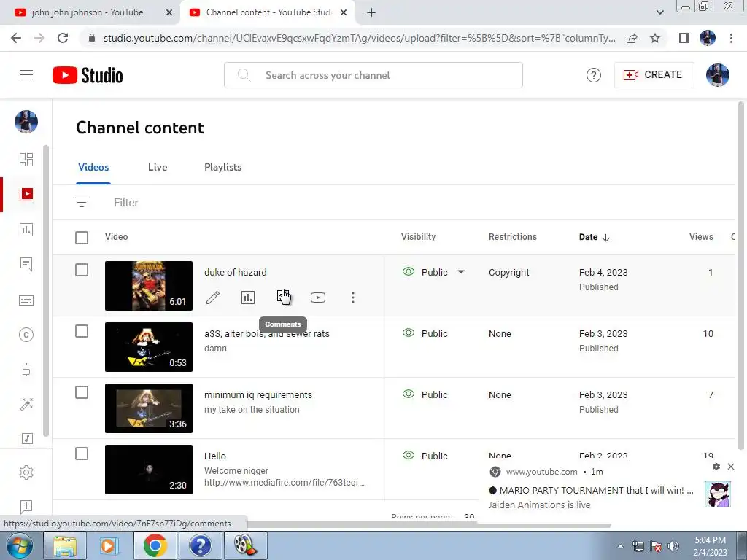The height and width of the screenshot is (560, 747).
Task: Open Comments section in the sidebar
Action: (x=26, y=264)
